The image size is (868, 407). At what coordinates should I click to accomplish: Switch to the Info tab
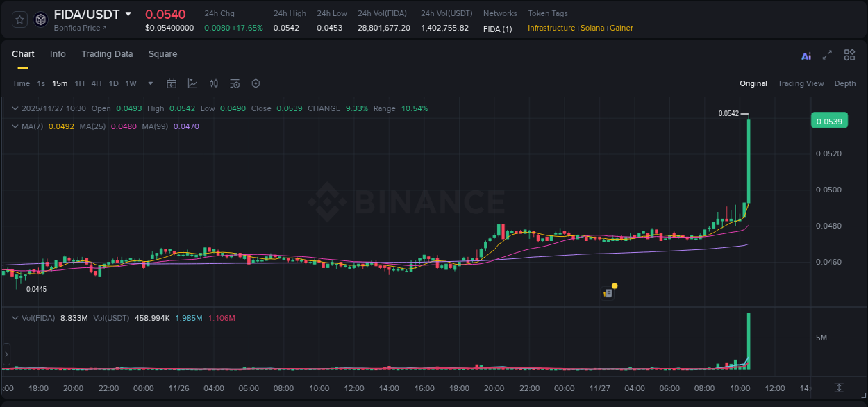(58, 54)
